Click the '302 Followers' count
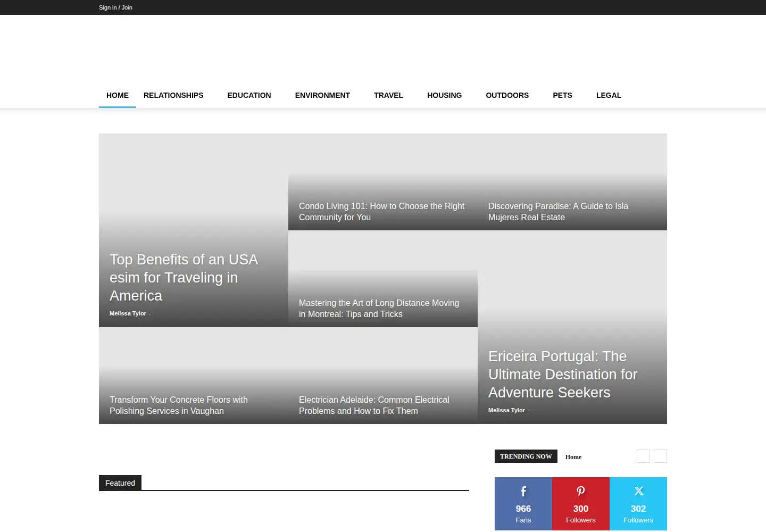 click(638, 514)
